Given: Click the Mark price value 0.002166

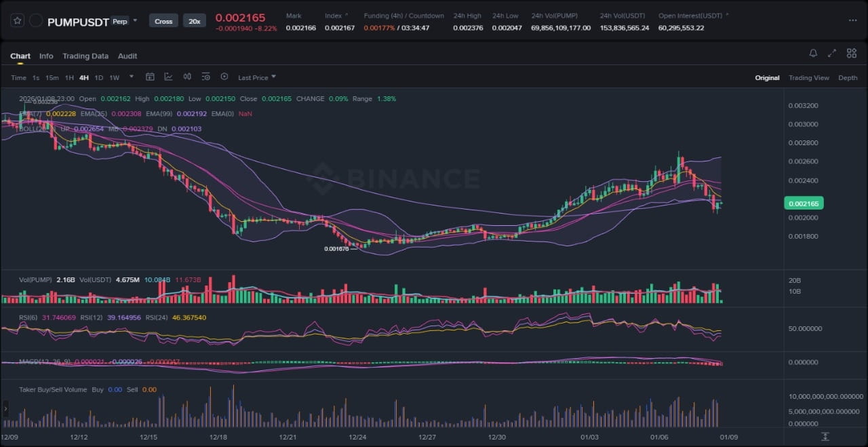Looking at the screenshot, I should pyautogui.click(x=301, y=28).
